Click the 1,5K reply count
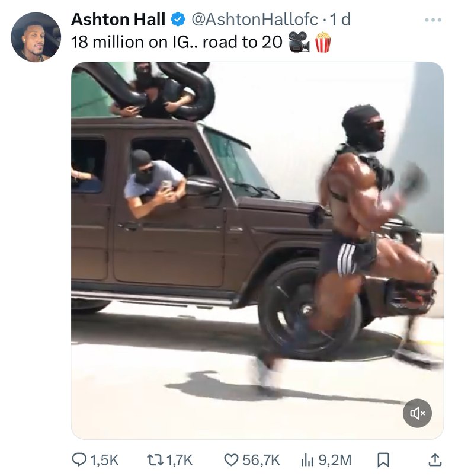 tap(104, 460)
